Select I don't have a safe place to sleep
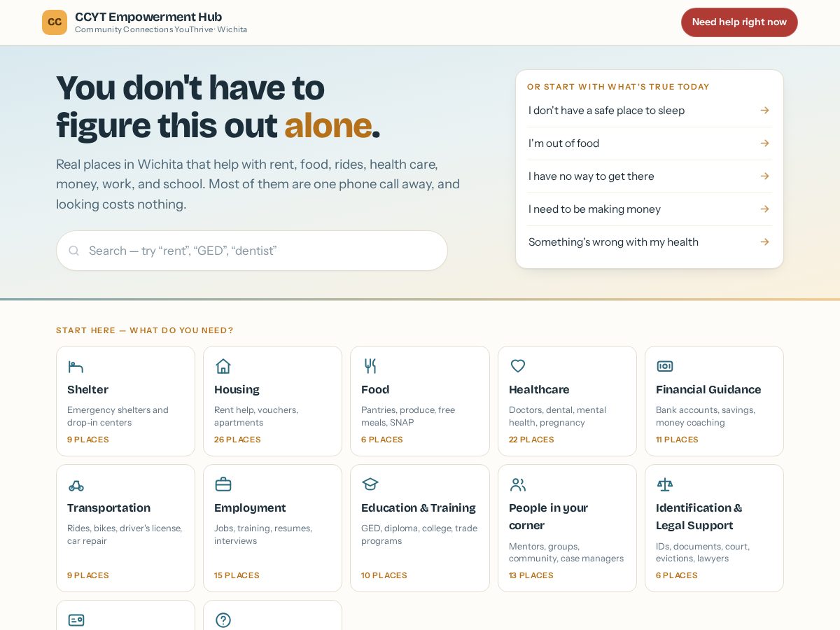Image resolution: width=840 pixels, height=630 pixels. (x=649, y=111)
